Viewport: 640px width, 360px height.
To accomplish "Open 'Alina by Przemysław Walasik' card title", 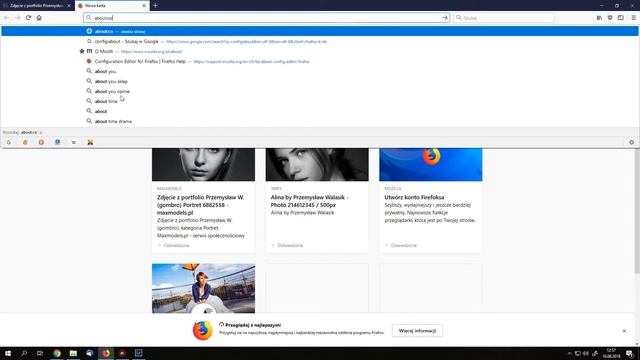I will 309,201.
